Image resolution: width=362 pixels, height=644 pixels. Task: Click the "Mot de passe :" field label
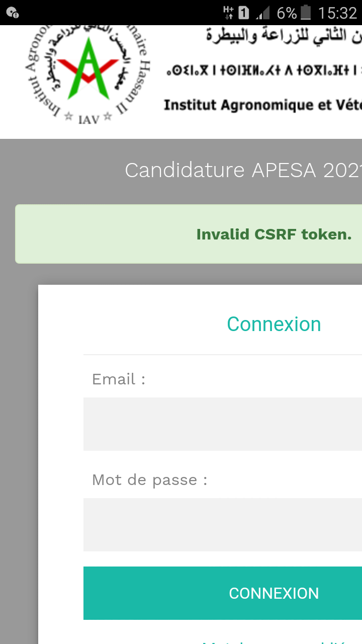pyautogui.click(x=150, y=480)
